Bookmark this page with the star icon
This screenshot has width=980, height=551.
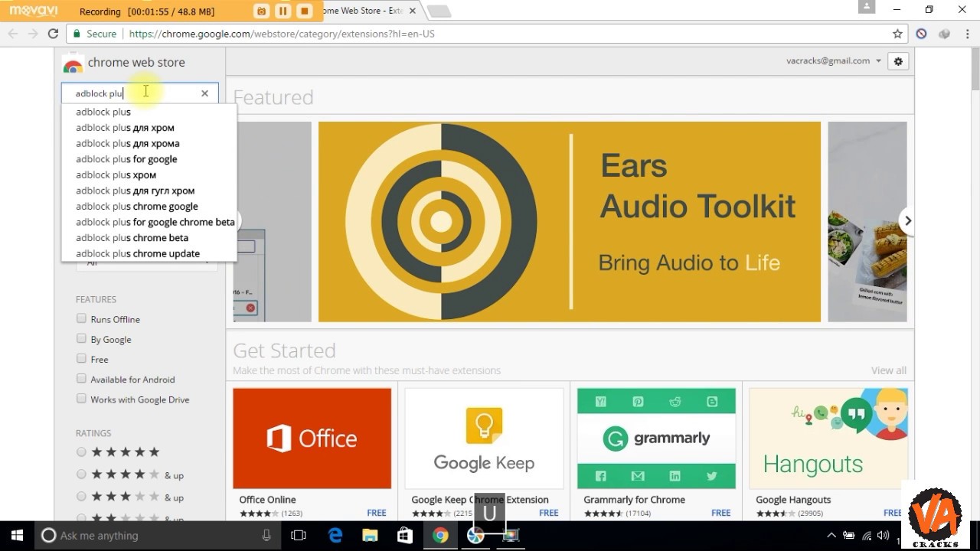(897, 34)
